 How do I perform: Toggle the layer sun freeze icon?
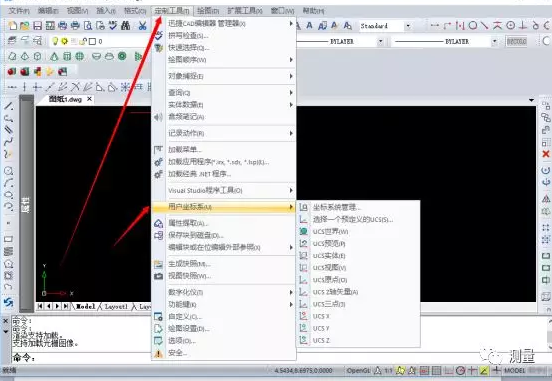64,41
